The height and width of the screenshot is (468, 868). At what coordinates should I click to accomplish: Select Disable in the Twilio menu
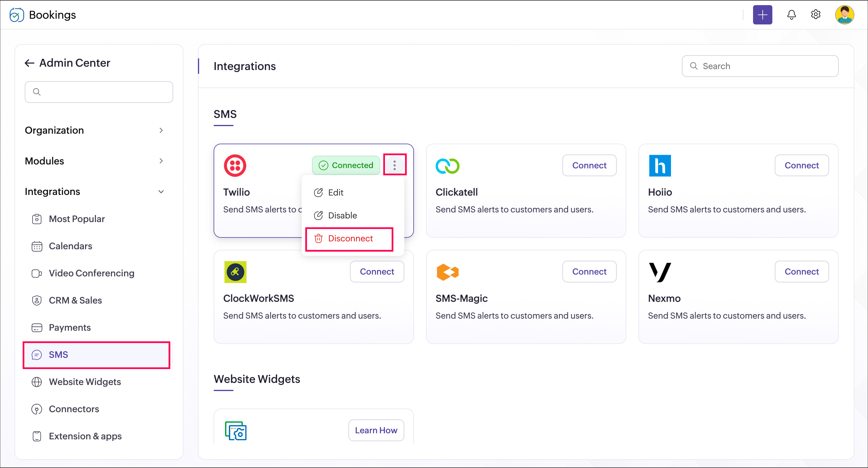pos(342,215)
